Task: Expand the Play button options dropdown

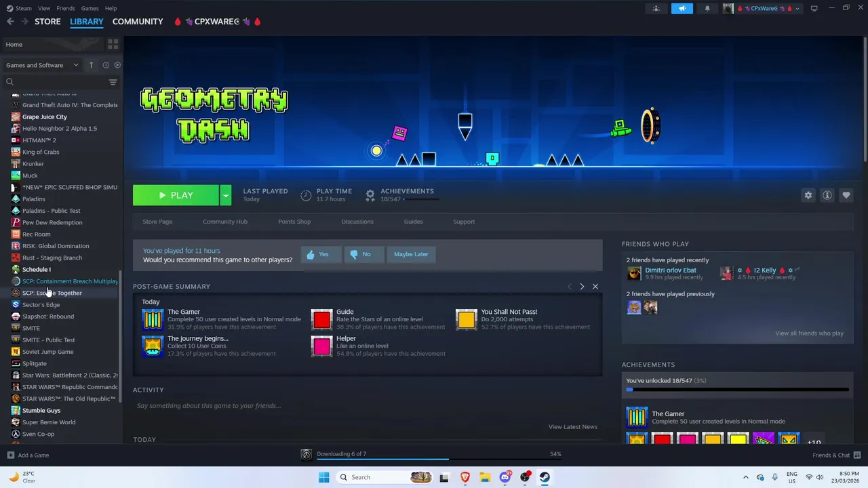Action: (225, 195)
